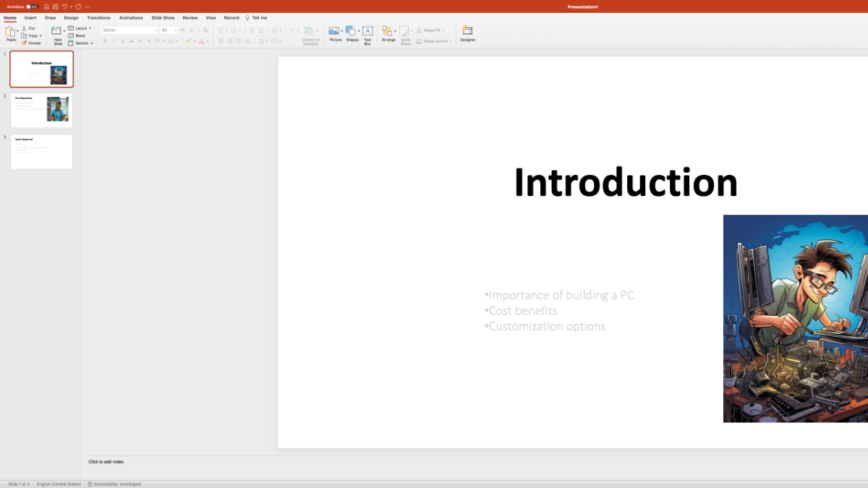The height and width of the screenshot is (488, 868).
Task: Toggle bold formatting
Action: (105, 41)
